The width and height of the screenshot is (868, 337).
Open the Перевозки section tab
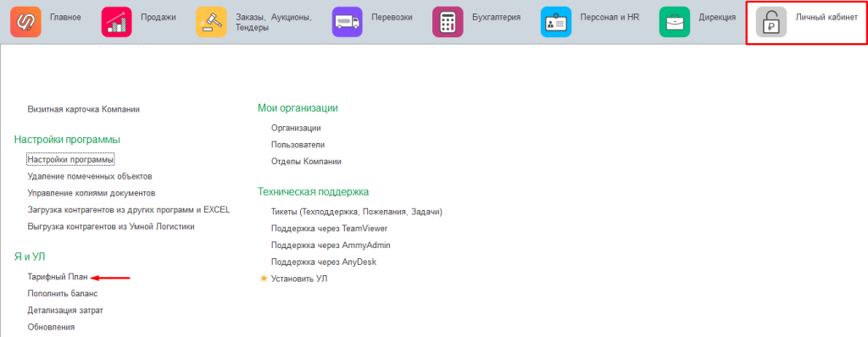pyautogui.click(x=392, y=17)
